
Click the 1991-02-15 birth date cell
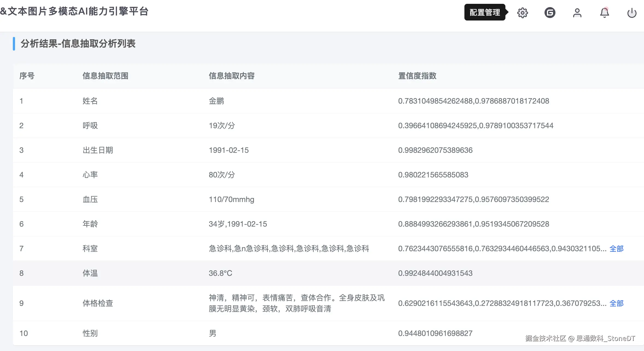[229, 150]
